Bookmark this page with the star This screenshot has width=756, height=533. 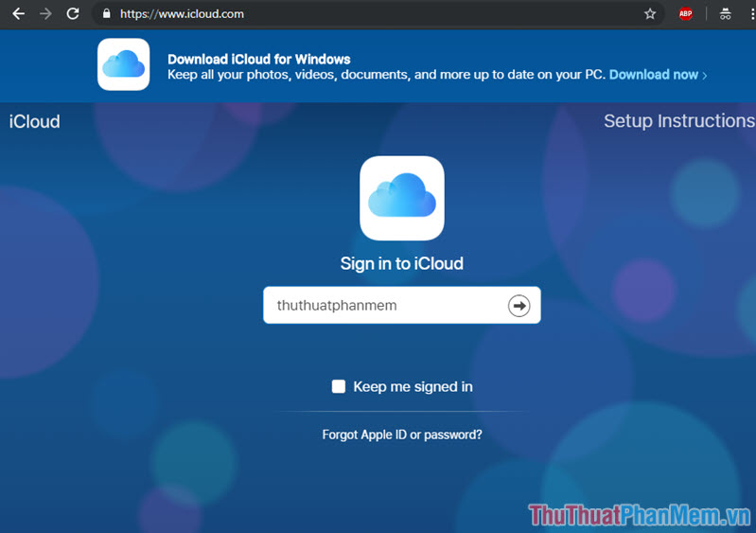(650, 14)
